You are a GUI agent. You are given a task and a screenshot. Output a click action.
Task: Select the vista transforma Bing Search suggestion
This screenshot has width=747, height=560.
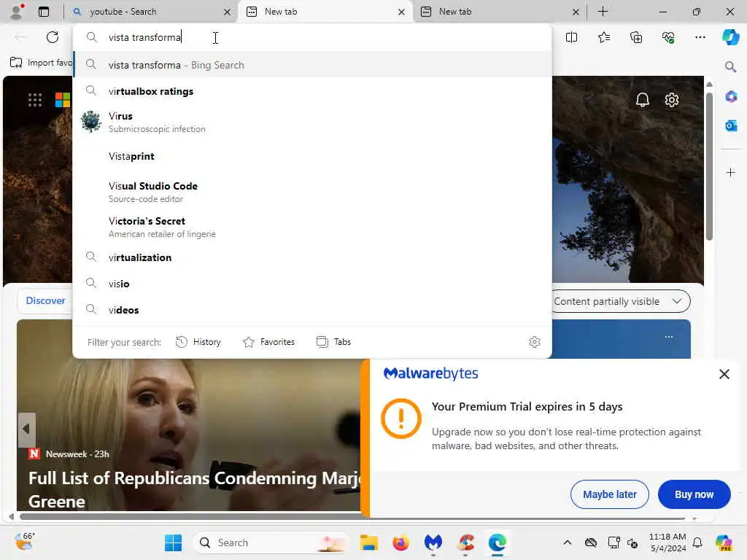(312, 65)
